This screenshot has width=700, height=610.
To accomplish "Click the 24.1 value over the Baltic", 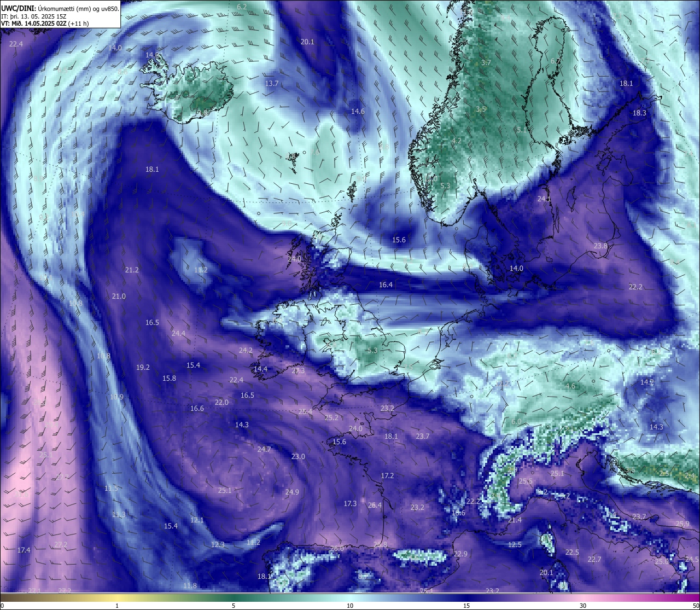I will (544, 199).
